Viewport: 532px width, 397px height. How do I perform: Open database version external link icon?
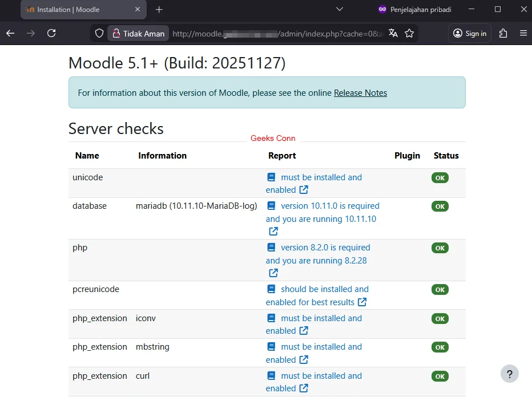click(x=273, y=231)
